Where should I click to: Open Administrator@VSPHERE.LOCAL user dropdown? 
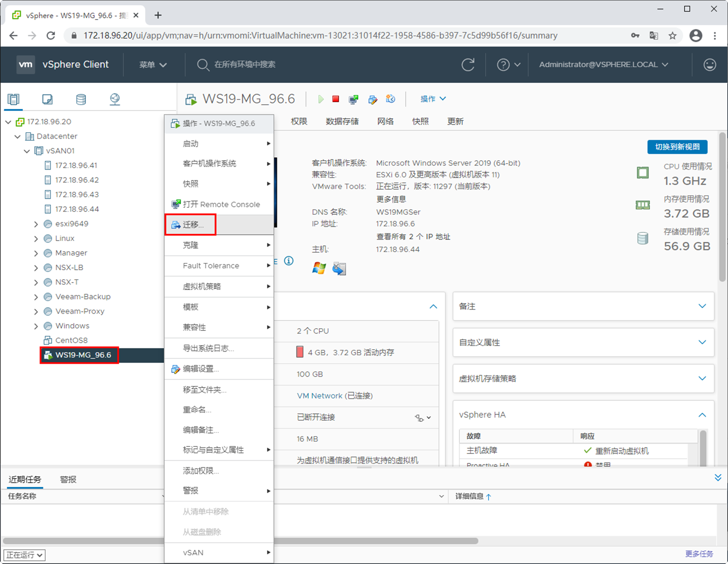[603, 64]
